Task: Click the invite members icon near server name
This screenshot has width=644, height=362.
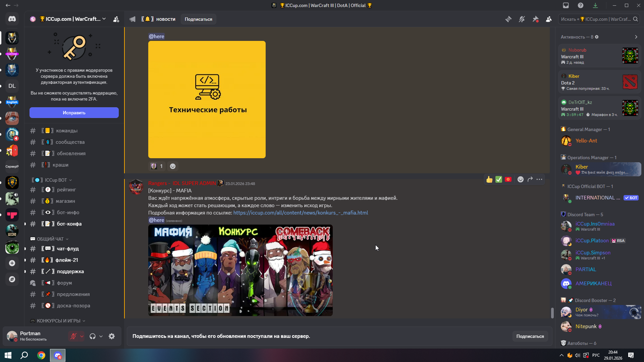Action: (x=116, y=19)
